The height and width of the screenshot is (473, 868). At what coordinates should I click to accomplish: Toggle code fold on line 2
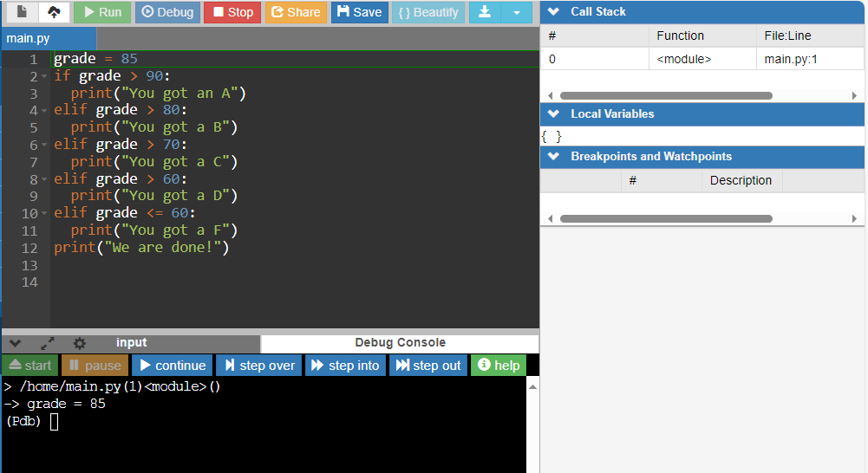coord(43,76)
